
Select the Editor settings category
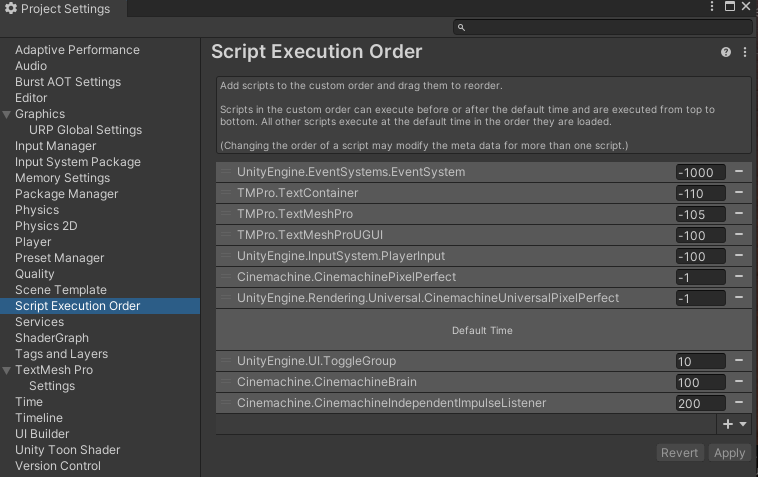(x=31, y=98)
